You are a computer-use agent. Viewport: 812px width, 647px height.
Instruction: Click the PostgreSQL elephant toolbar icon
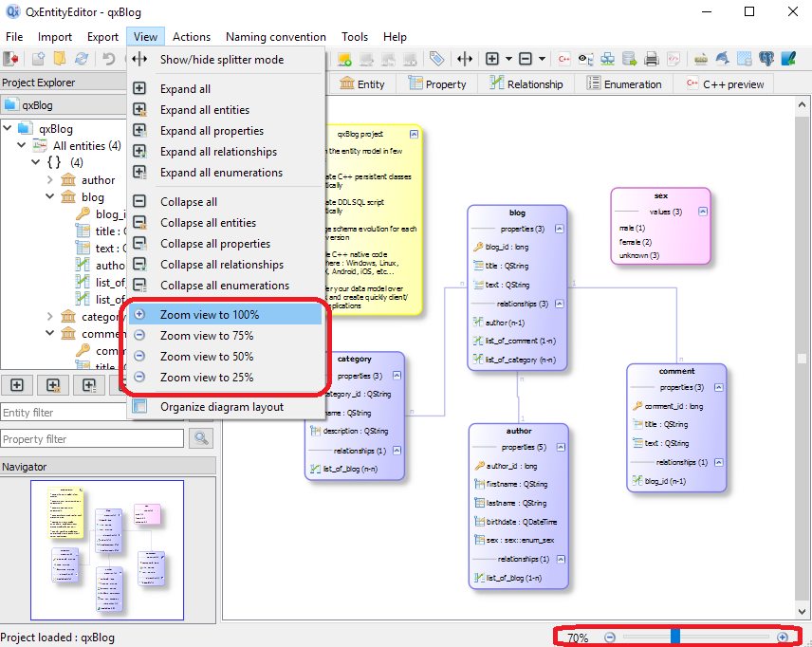[766, 59]
